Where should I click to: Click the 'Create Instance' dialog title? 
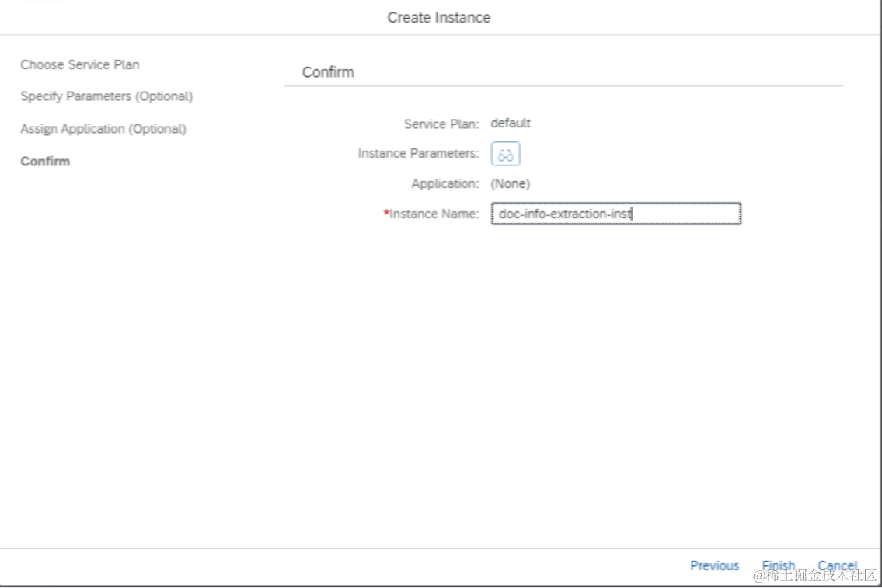click(x=439, y=17)
